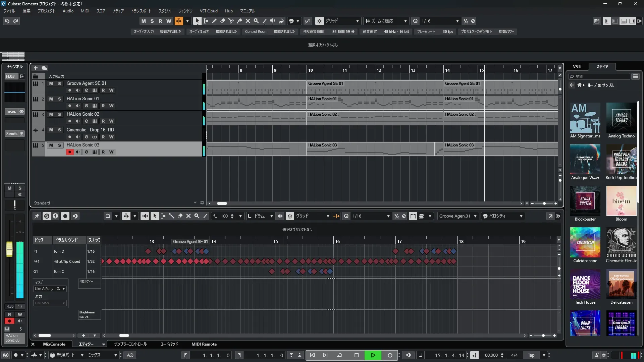Screen dimensions: 644x362
Task: Click the transport Stop button
Action: coord(356,355)
